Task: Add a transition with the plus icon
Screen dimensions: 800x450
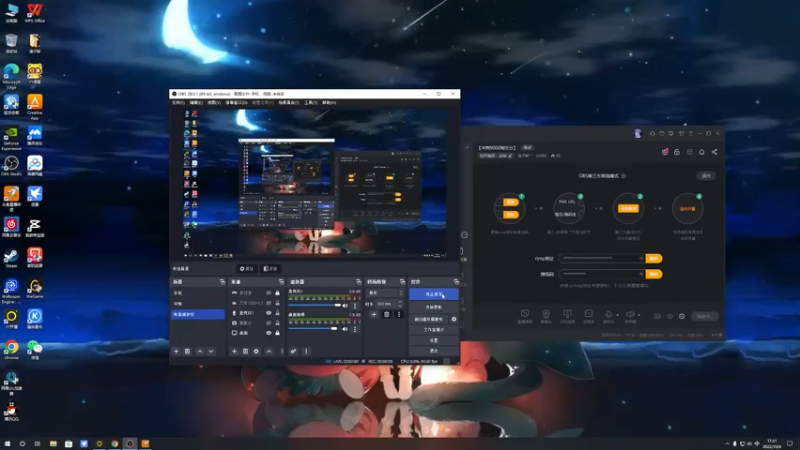Action: click(374, 314)
